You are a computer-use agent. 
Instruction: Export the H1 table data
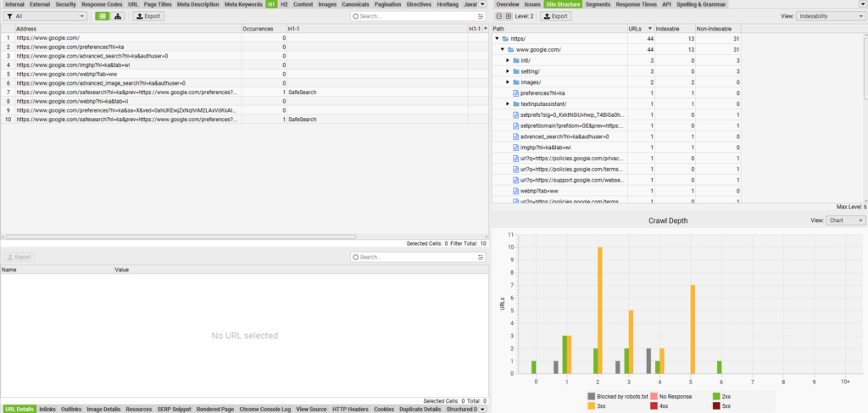[x=148, y=17]
